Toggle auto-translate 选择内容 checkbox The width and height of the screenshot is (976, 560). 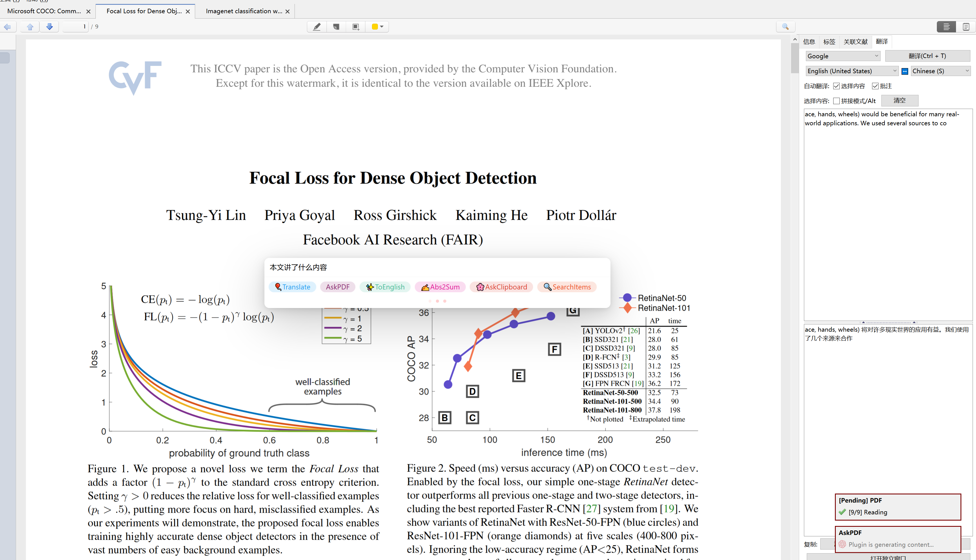click(836, 86)
